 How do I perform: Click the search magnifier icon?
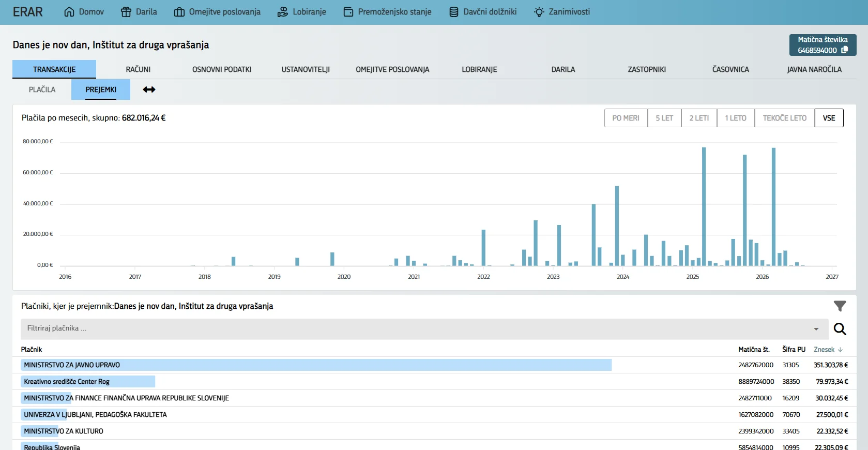840,329
